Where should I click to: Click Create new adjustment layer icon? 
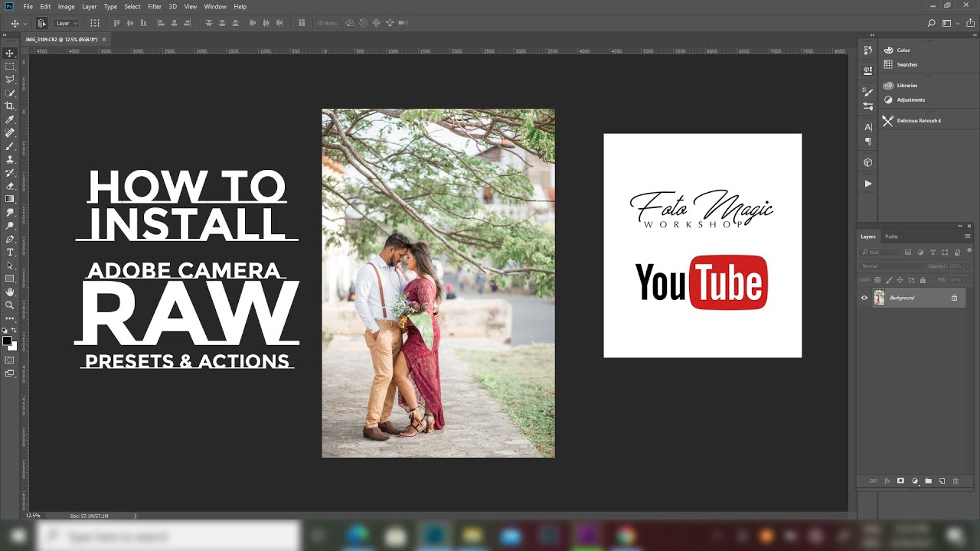point(914,481)
